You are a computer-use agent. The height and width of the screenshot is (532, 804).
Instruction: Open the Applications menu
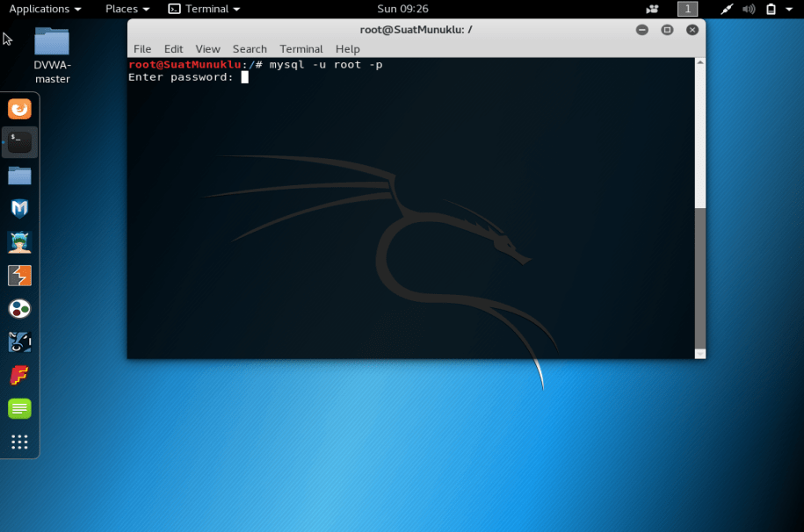click(45, 9)
